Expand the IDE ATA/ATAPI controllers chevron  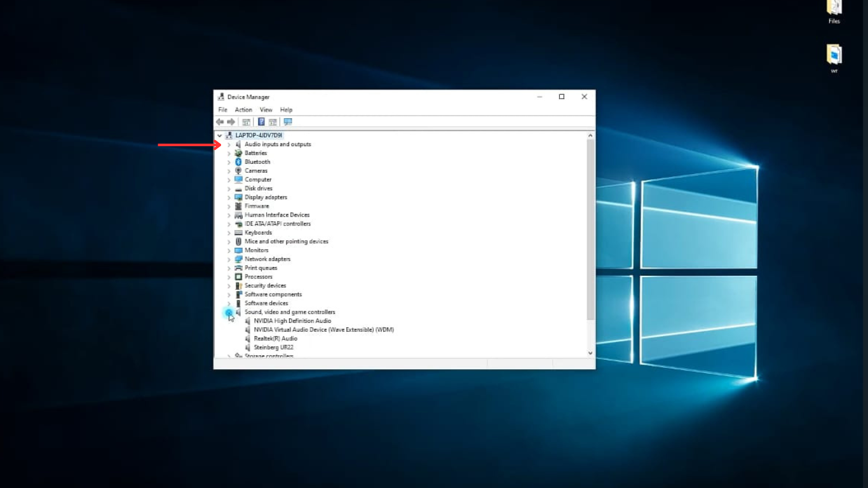pyautogui.click(x=229, y=224)
